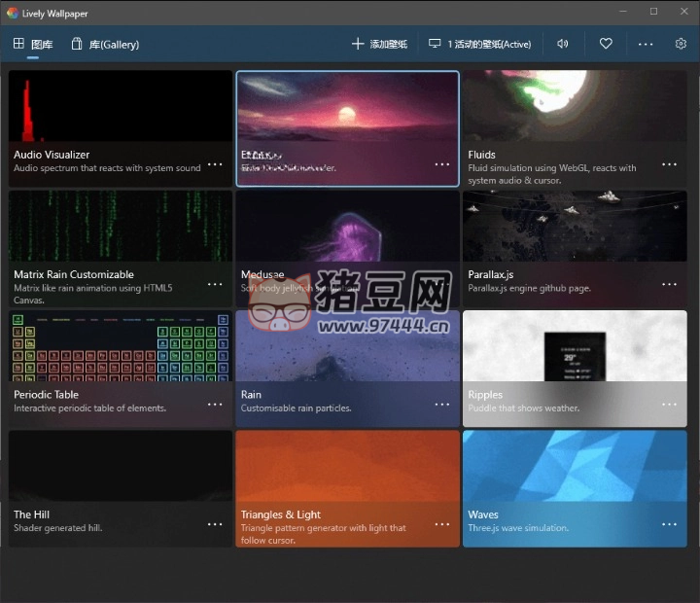Click the 'Shader generated hill.' description
This screenshot has height=603, width=700.
click(58, 528)
